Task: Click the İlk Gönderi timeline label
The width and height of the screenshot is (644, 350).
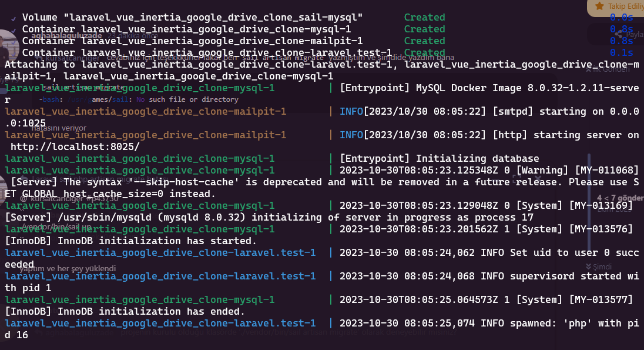Action: tap(611, 69)
